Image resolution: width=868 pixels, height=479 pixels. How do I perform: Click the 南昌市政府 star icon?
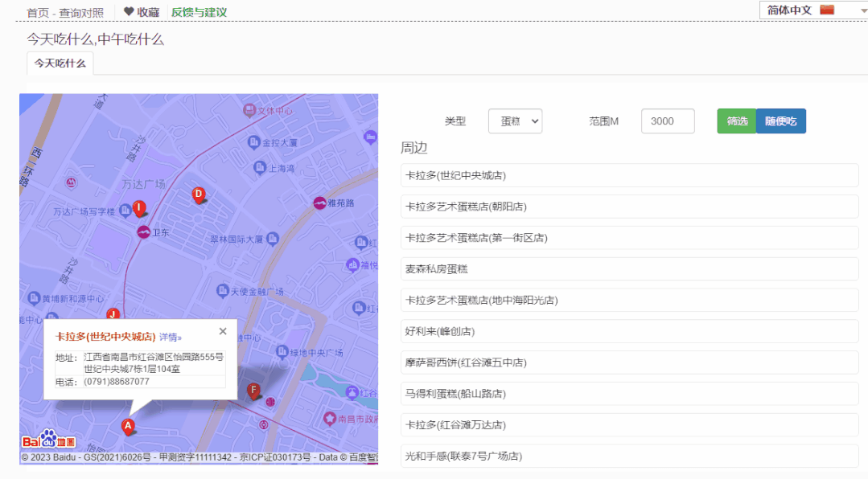[x=330, y=418]
